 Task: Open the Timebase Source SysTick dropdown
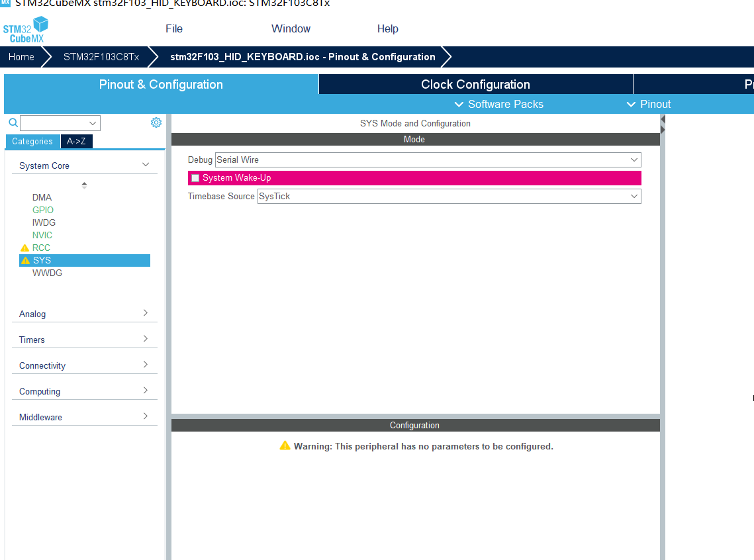pos(449,196)
